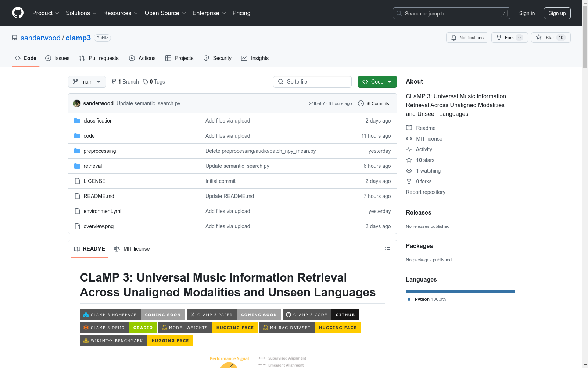
Task: Click the Sign in link
Action: [527, 13]
